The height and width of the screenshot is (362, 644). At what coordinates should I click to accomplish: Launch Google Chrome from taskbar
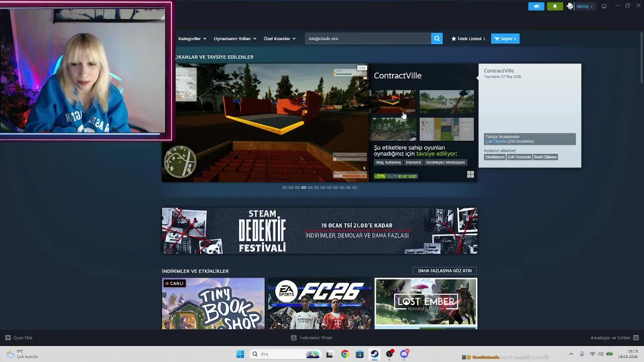[345, 354]
